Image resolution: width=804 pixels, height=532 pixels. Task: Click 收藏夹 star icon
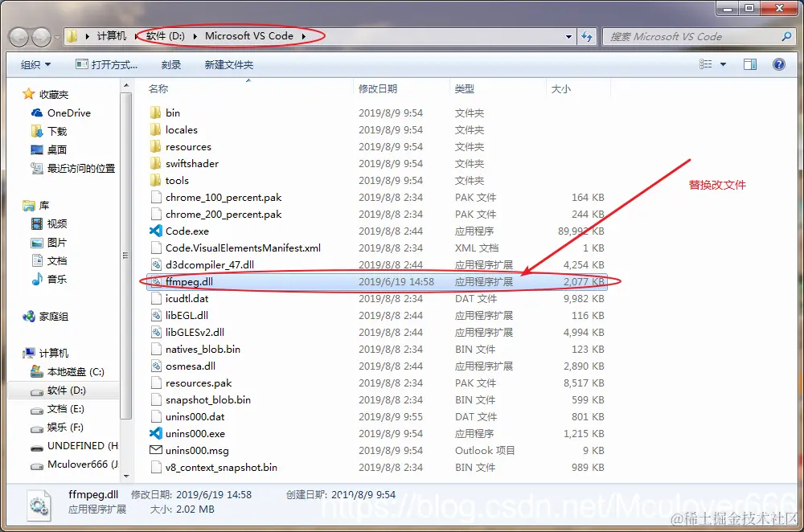29,94
